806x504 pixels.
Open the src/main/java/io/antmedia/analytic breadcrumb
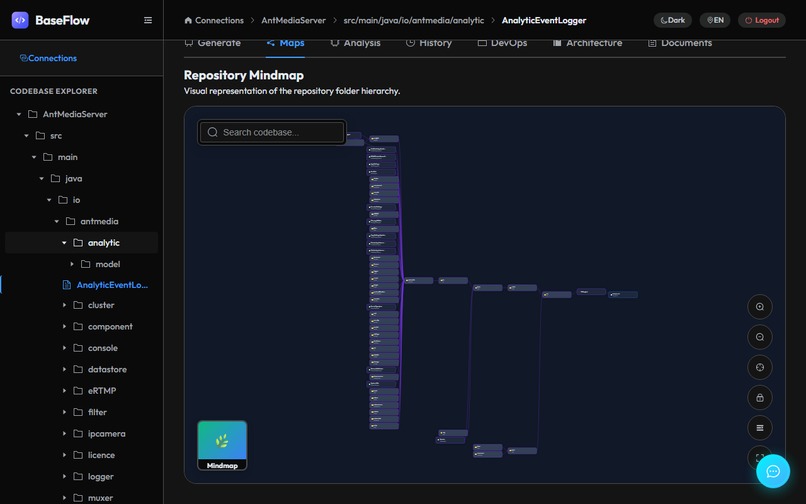coord(414,20)
